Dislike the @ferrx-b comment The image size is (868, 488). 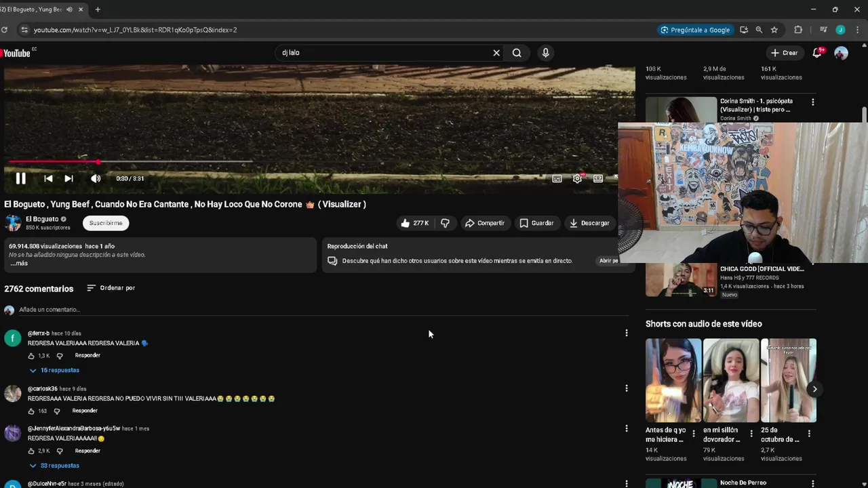tap(60, 355)
